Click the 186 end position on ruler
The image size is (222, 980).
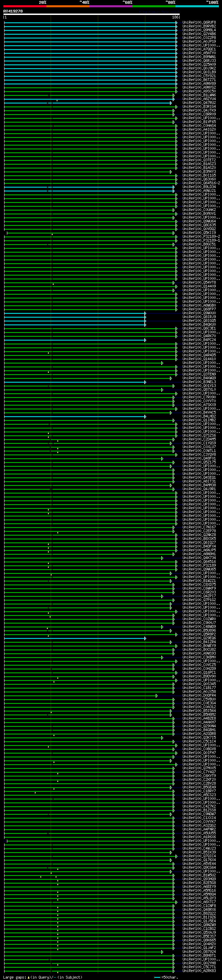[x=175, y=17]
